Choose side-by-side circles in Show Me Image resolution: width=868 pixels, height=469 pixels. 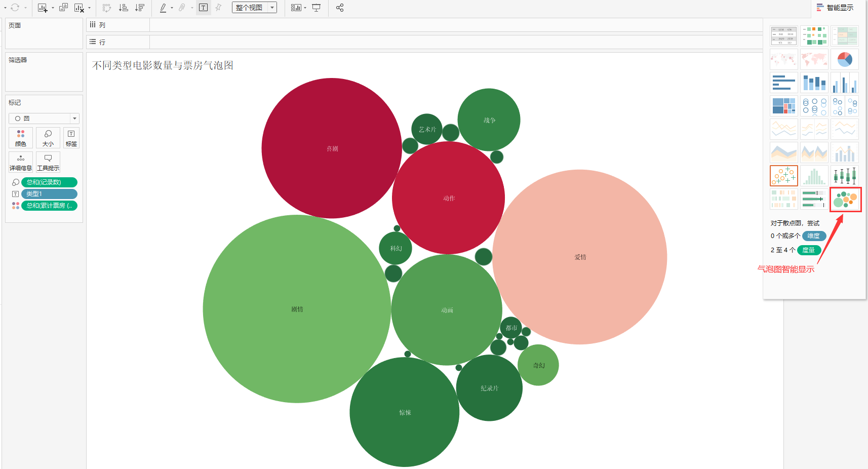click(845, 106)
